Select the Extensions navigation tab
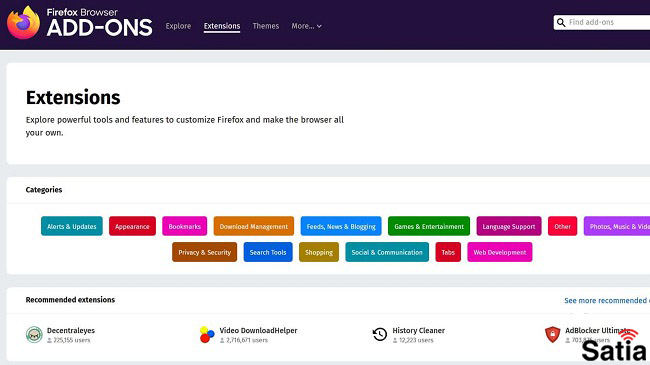 [x=222, y=26]
